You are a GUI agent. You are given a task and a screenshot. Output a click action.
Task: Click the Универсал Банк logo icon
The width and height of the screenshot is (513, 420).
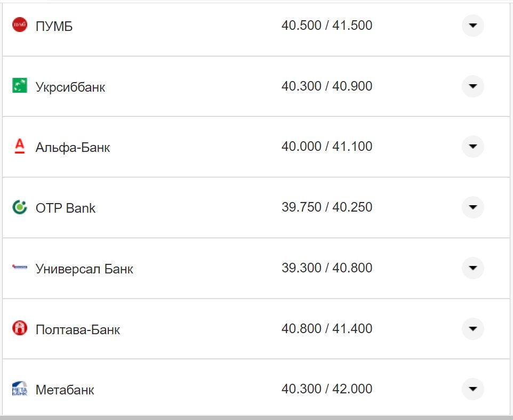[x=20, y=268]
